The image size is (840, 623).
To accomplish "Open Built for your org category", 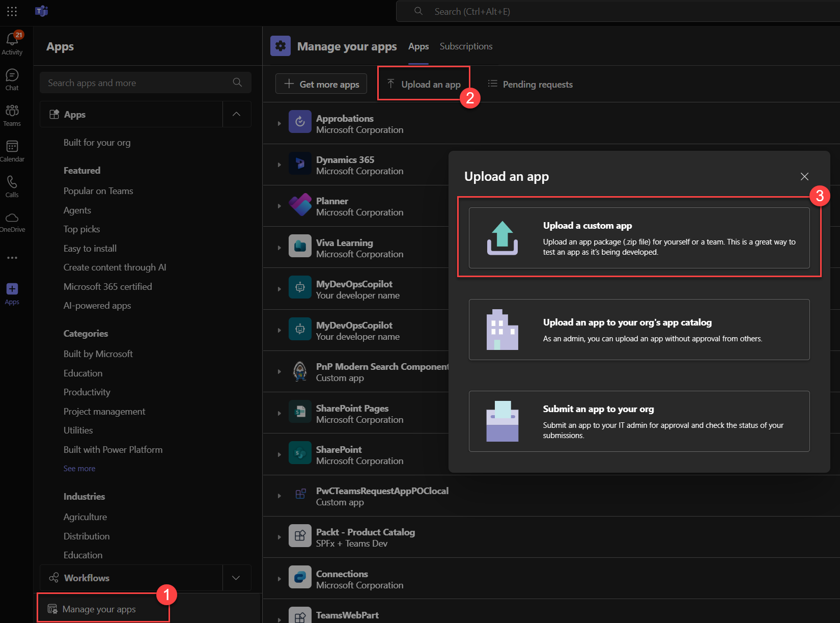I will [97, 143].
